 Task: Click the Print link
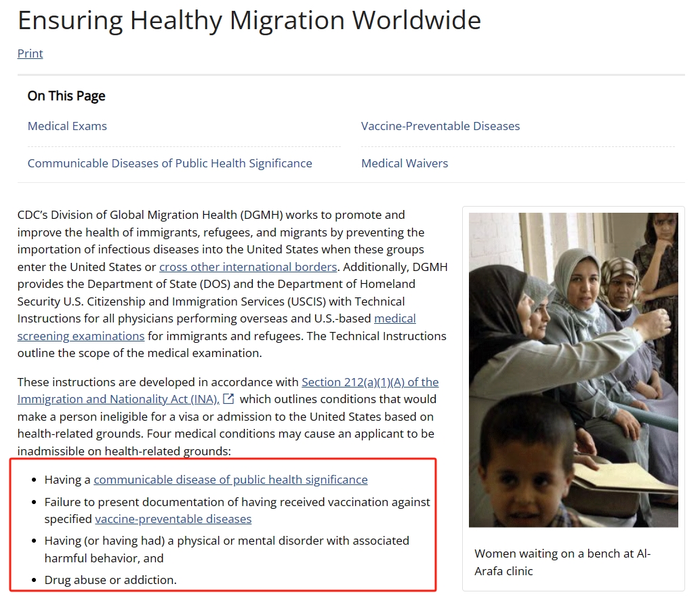(30, 54)
